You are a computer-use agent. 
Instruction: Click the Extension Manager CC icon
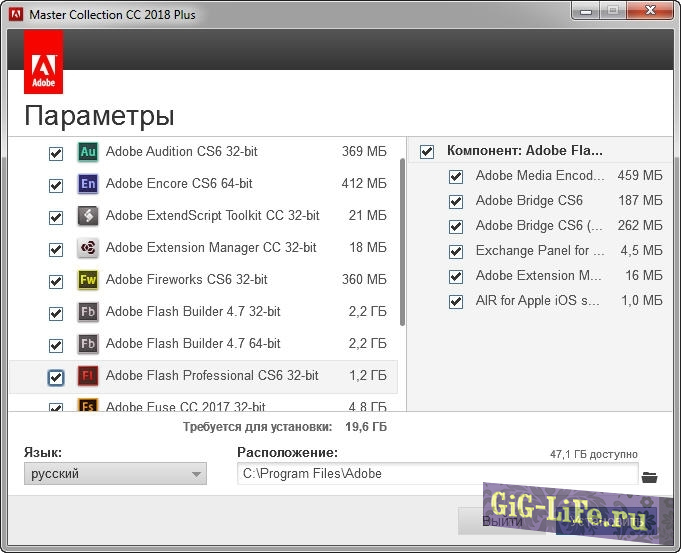87,248
